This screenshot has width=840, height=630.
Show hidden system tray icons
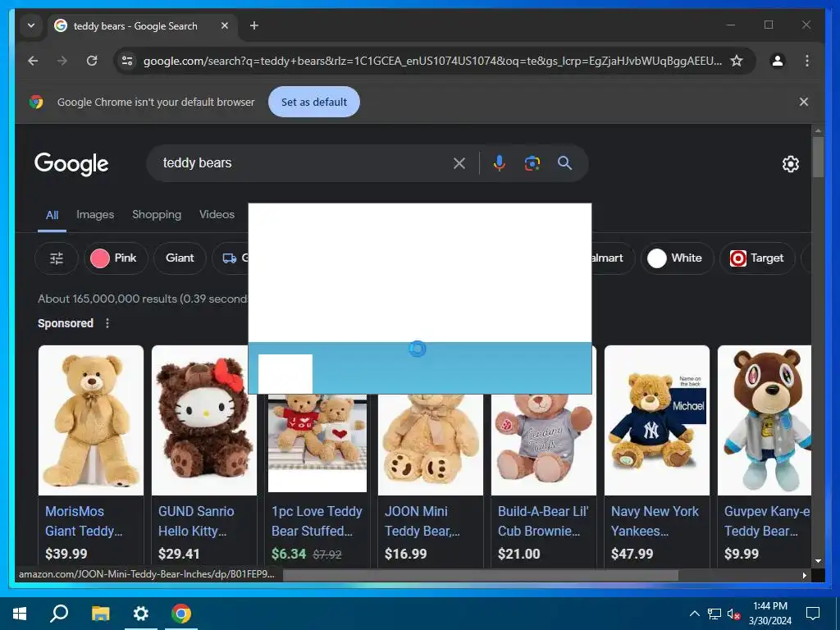click(x=694, y=614)
